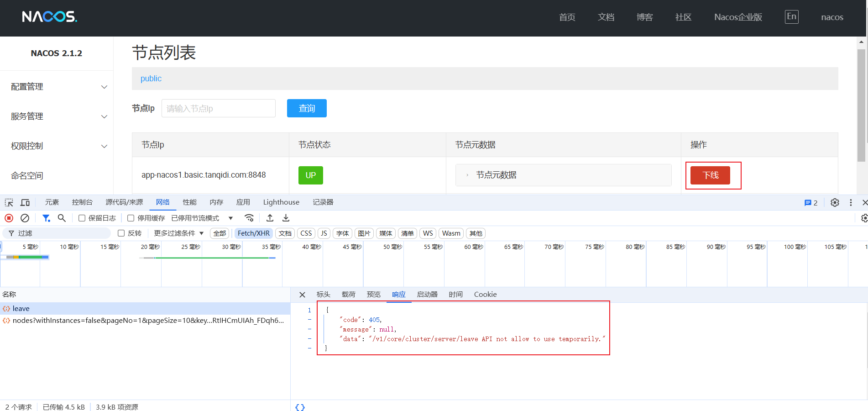Select the public namespace link
The height and width of the screenshot is (411, 868).
pyautogui.click(x=151, y=79)
